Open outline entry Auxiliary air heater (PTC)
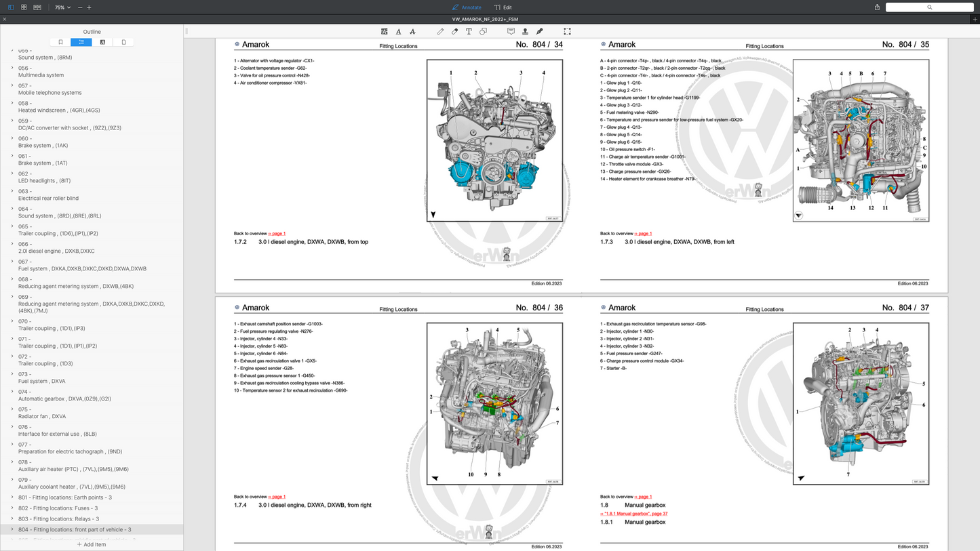 tap(73, 470)
